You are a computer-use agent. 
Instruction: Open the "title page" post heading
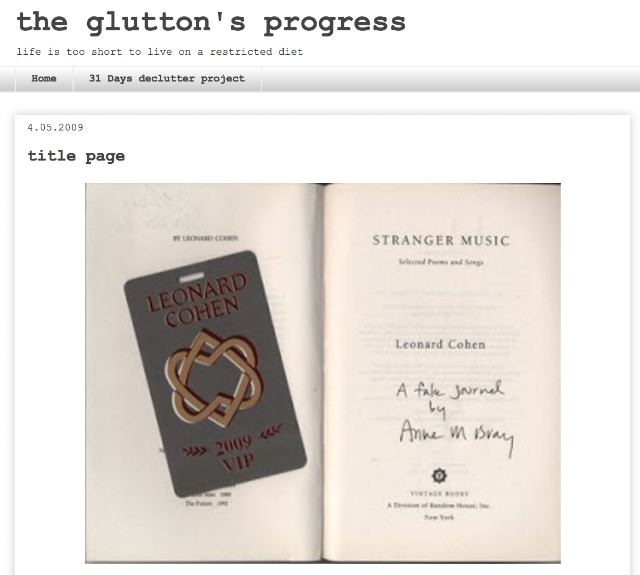(x=76, y=156)
